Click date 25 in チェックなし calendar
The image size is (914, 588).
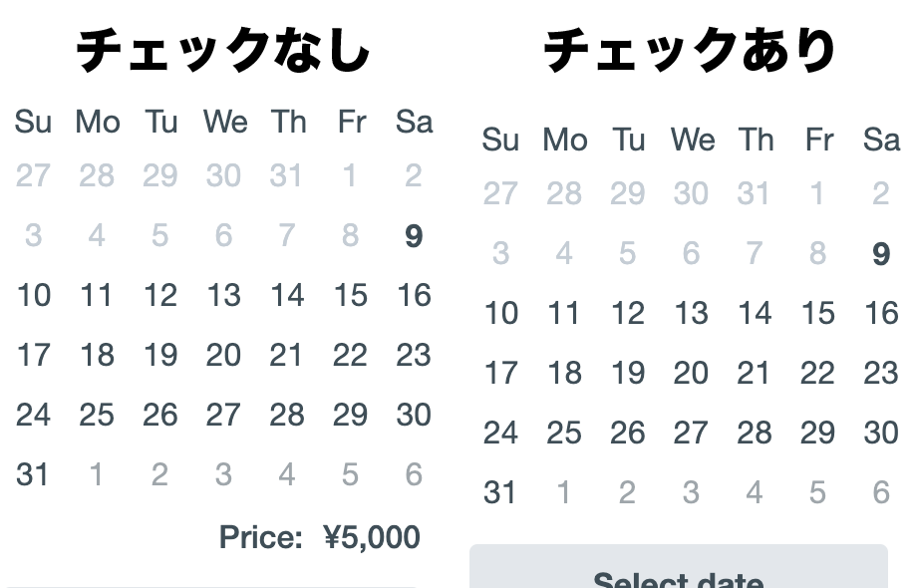(x=96, y=415)
